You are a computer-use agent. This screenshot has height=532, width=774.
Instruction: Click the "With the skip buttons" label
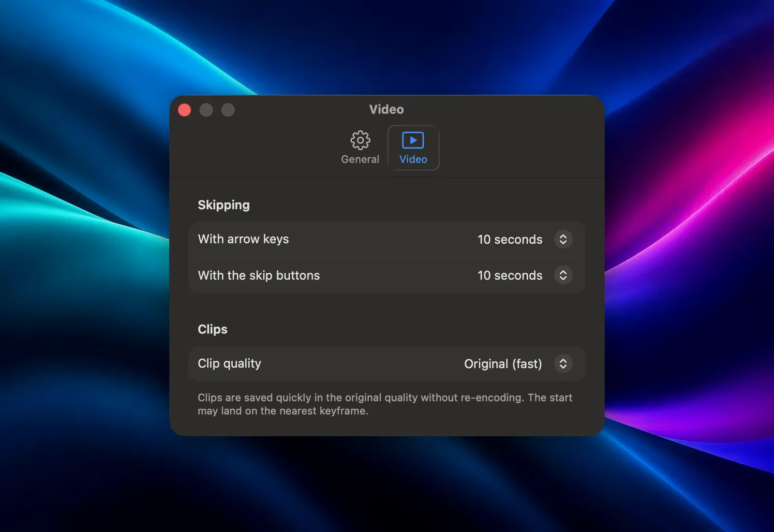coord(259,275)
